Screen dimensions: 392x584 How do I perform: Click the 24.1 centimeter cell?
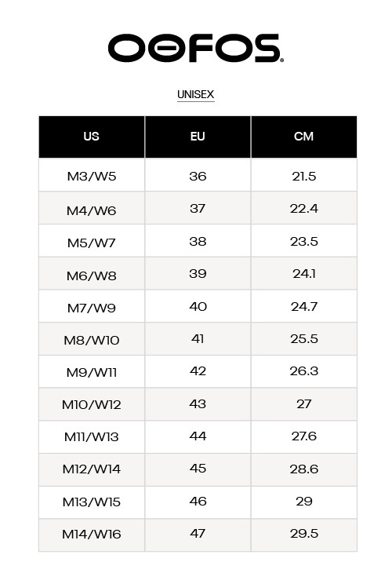coord(304,273)
